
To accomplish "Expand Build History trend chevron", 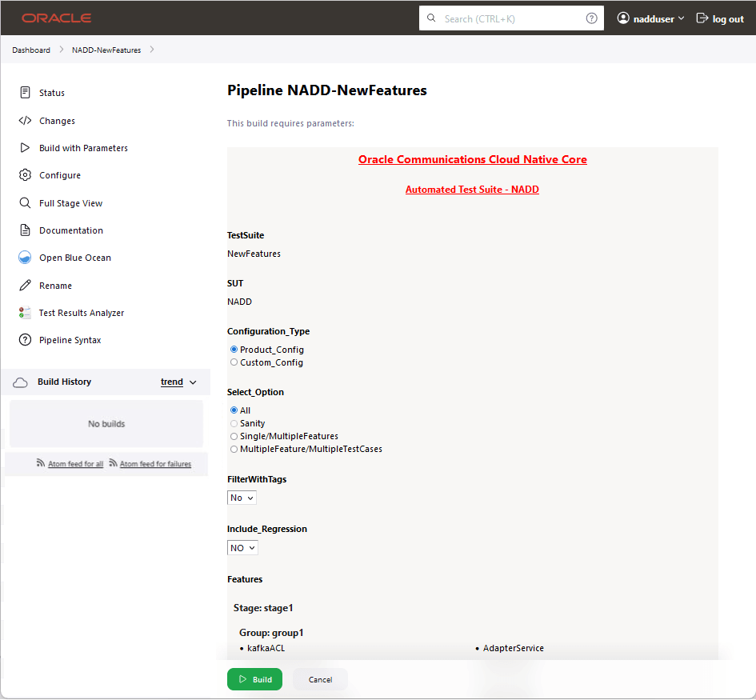I will [x=193, y=382].
